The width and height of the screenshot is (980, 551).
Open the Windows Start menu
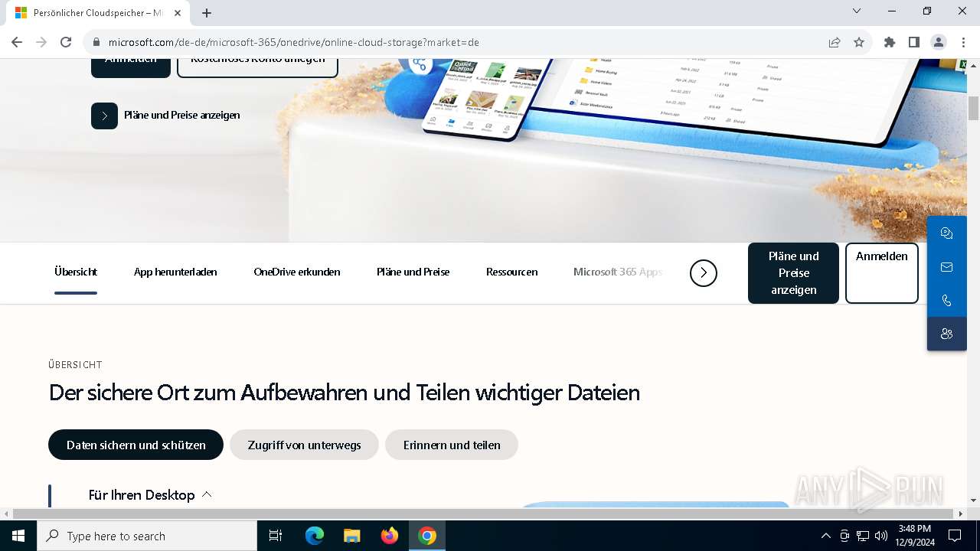(18, 536)
